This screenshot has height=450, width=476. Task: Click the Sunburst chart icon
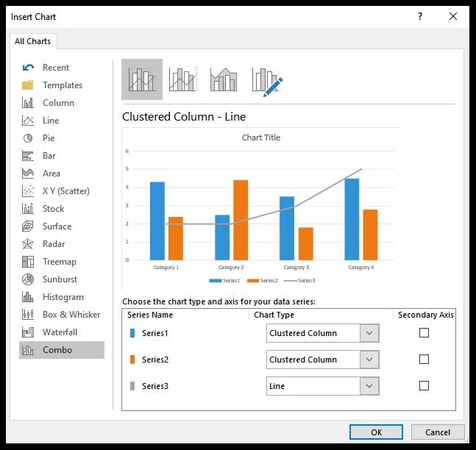click(28, 279)
